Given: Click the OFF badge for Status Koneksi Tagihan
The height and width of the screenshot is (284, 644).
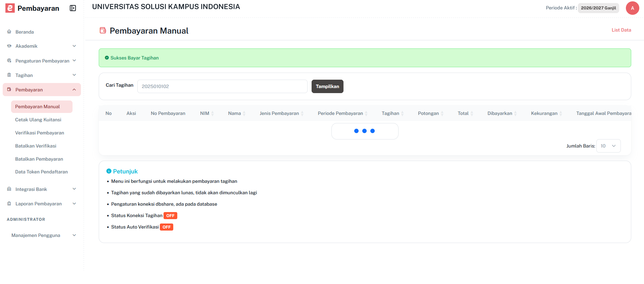Looking at the screenshot, I should tap(170, 216).
